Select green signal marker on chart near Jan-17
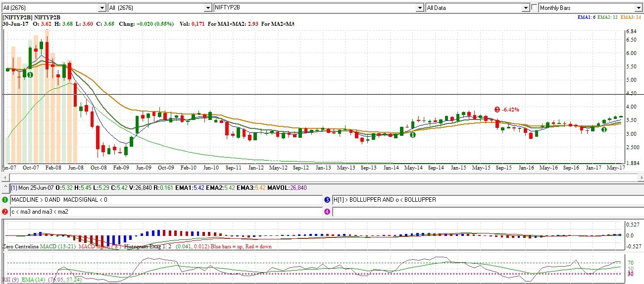Image resolution: width=644 pixels, height=284 pixels. click(x=604, y=129)
